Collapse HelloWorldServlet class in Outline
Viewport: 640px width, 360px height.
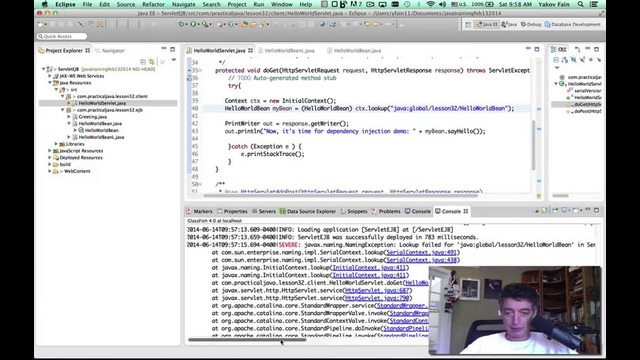[556, 84]
